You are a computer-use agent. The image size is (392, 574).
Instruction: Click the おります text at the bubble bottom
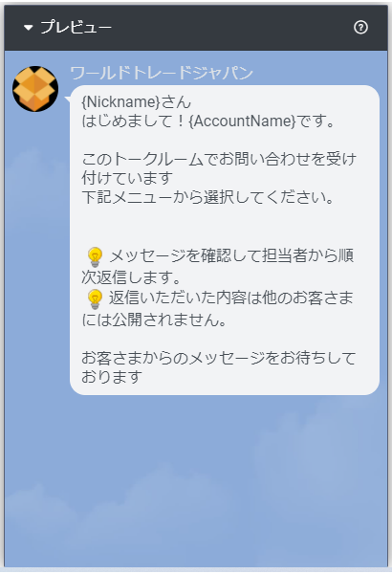point(112,377)
